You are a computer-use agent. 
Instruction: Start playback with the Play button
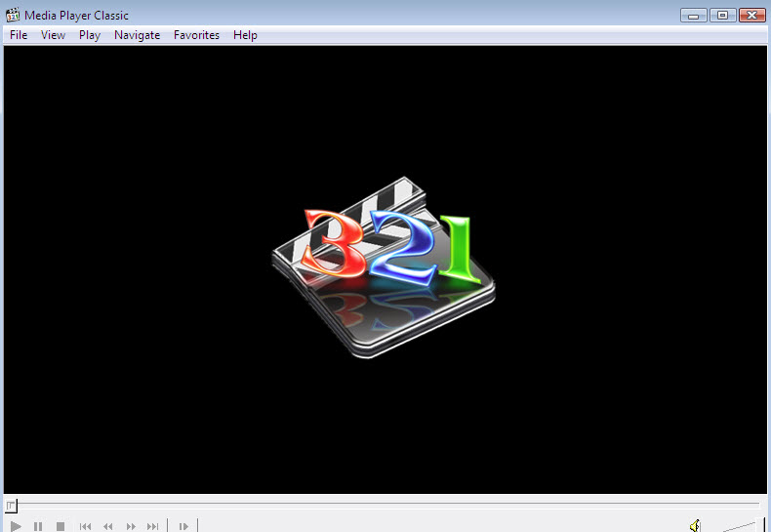point(16,526)
